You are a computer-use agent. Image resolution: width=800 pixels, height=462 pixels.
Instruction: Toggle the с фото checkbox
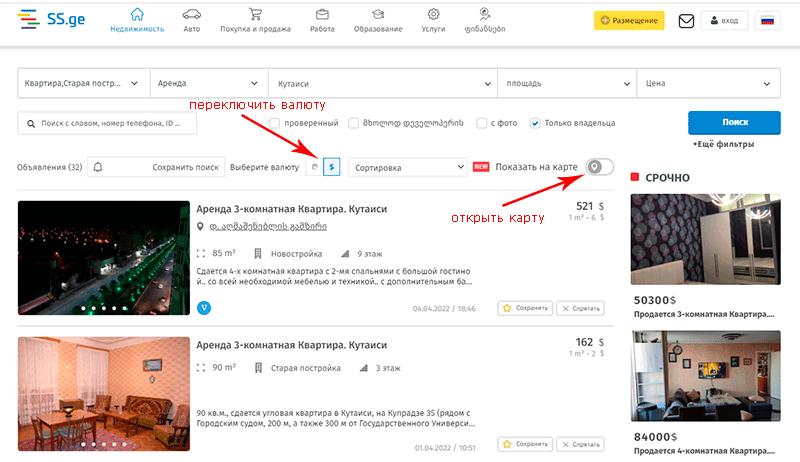[x=481, y=123]
